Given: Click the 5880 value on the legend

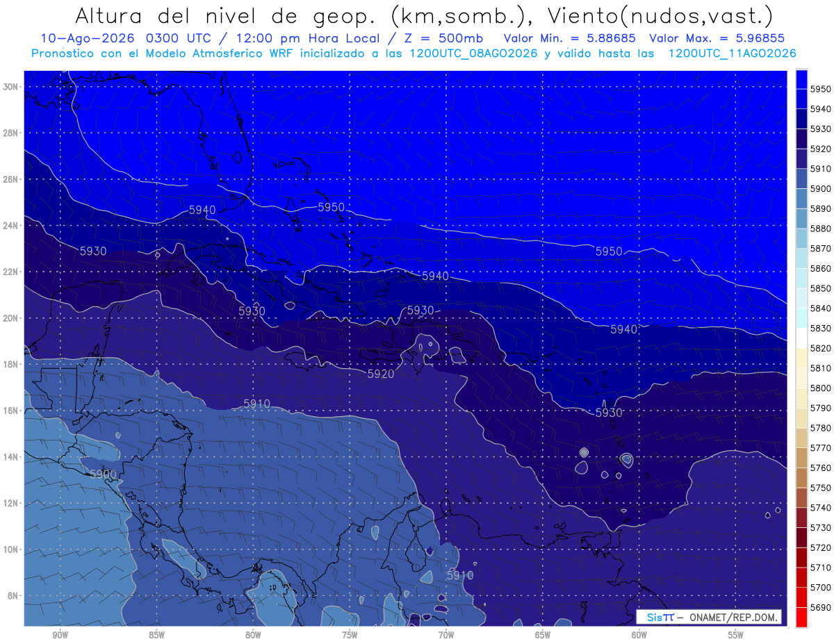Looking at the screenshot, I should pyautogui.click(x=821, y=229).
